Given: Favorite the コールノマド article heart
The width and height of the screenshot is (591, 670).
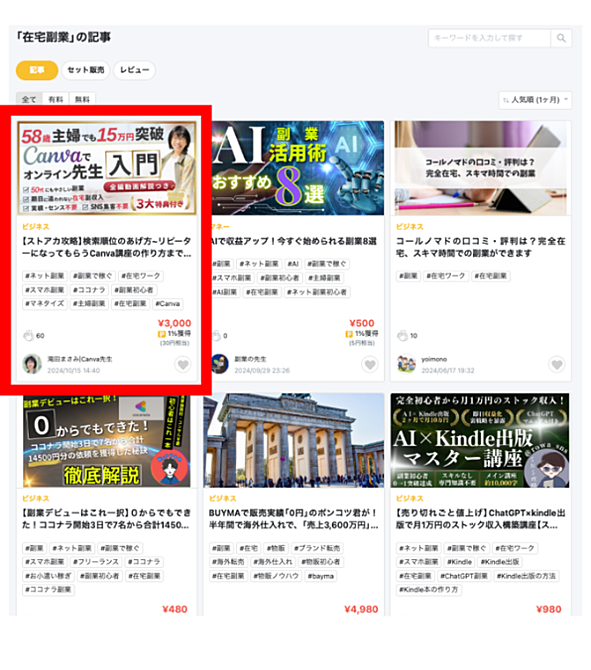Looking at the screenshot, I should pyautogui.click(x=557, y=364).
